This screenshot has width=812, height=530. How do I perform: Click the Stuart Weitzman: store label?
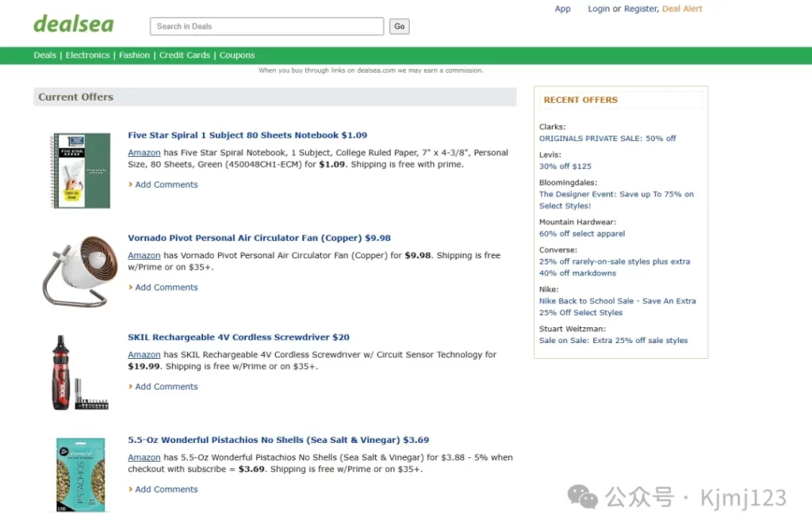click(x=573, y=330)
